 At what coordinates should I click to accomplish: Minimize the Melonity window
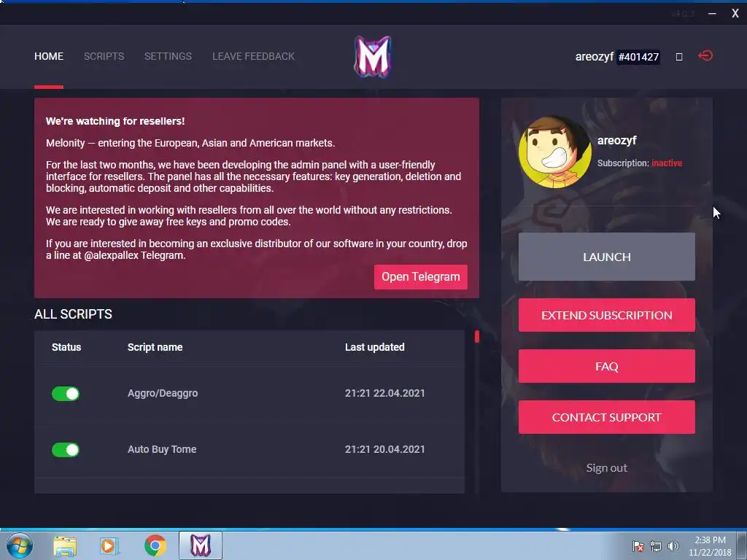pos(712,13)
